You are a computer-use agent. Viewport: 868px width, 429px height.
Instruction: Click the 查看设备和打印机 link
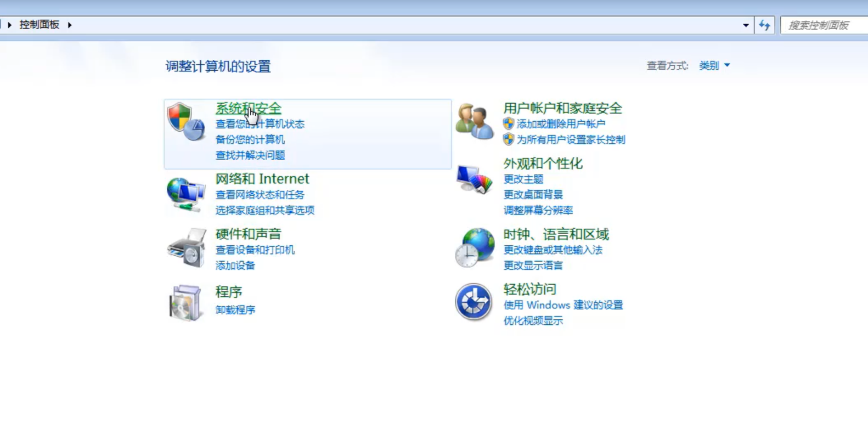coord(255,250)
